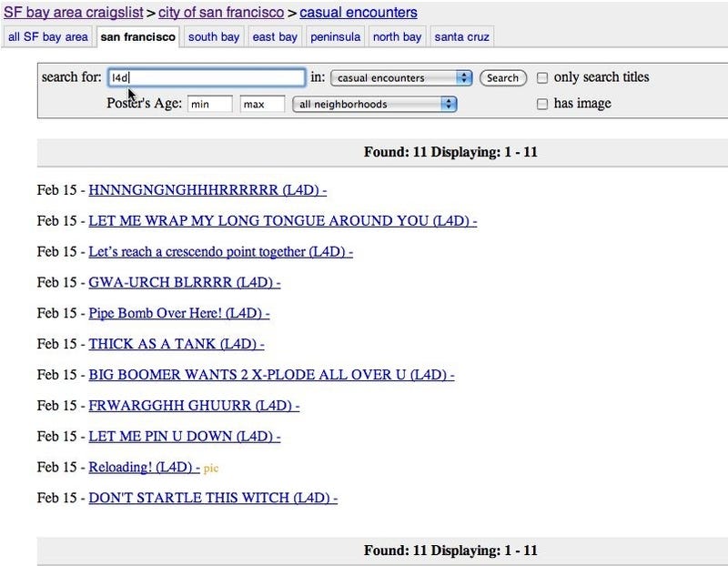Tick the has image checkbox
Image resolution: width=728 pixels, height=566 pixels.
coord(542,104)
